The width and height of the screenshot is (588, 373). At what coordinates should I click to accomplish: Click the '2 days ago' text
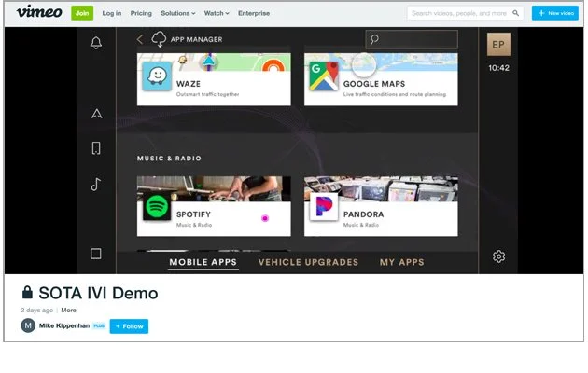point(36,311)
